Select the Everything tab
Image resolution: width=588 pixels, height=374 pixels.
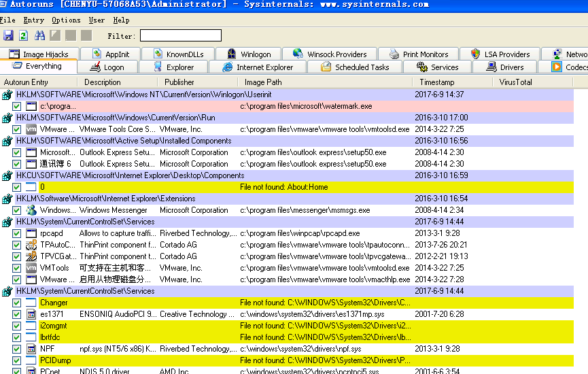click(x=37, y=67)
